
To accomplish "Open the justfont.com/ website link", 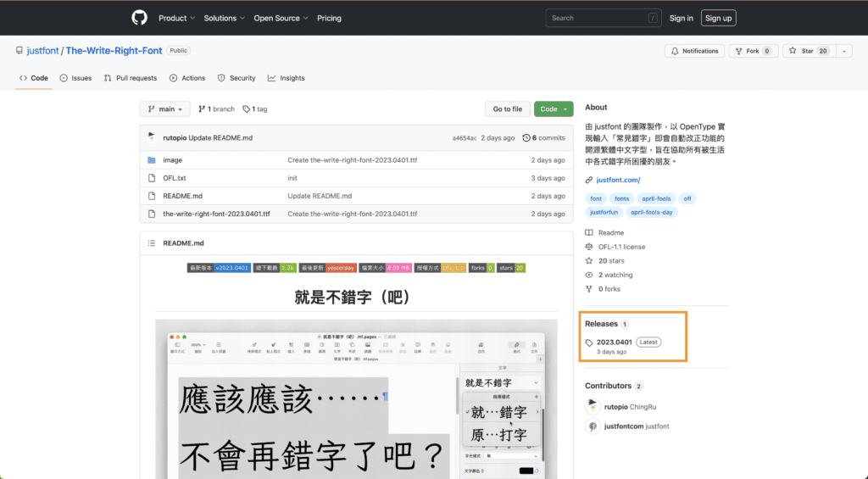I will [x=618, y=180].
